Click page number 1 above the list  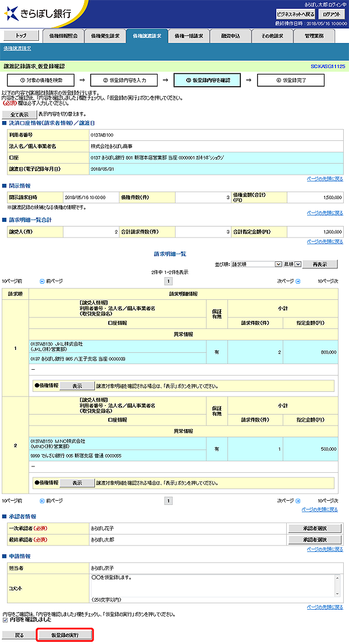click(x=169, y=281)
